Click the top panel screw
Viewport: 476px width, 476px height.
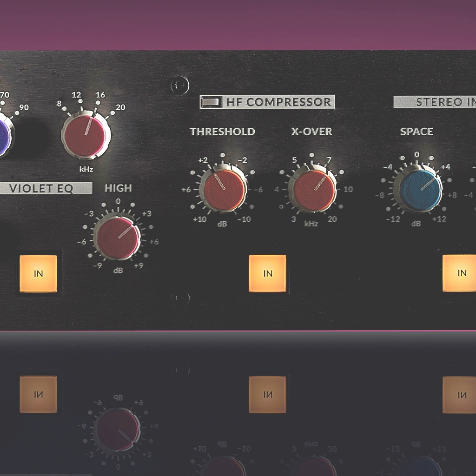click(x=180, y=85)
